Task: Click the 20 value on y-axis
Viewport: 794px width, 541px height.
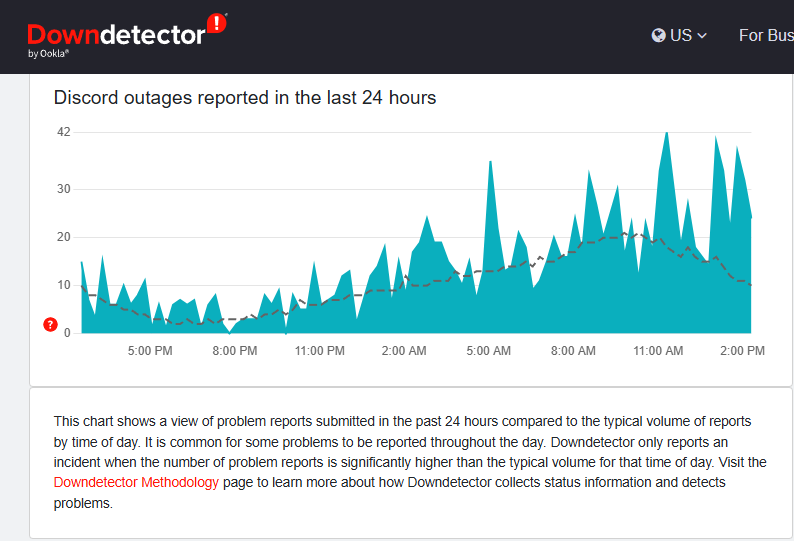Action: click(x=64, y=237)
